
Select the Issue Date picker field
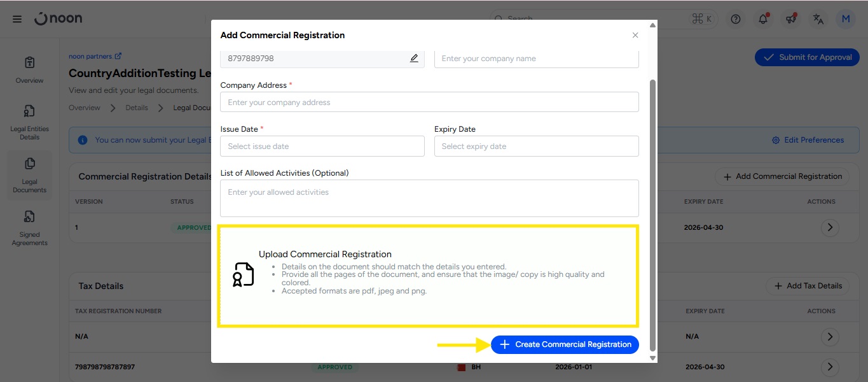[x=322, y=146]
